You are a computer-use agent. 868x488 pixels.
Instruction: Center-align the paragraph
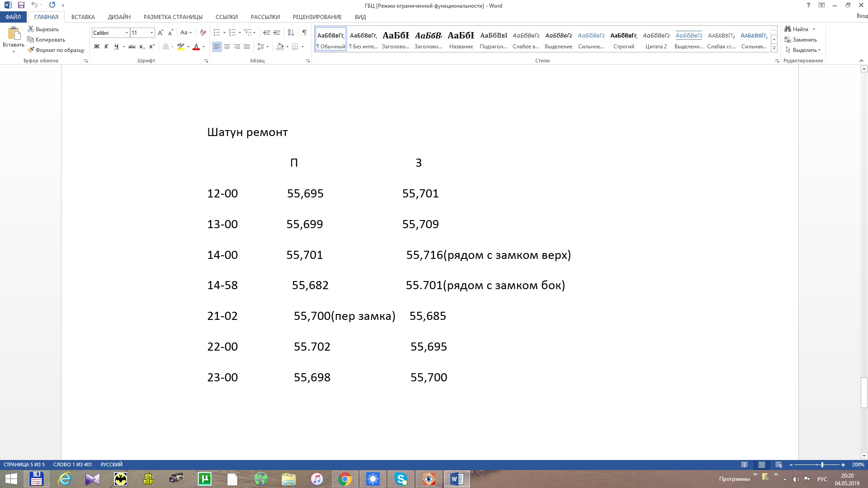tap(227, 47)
